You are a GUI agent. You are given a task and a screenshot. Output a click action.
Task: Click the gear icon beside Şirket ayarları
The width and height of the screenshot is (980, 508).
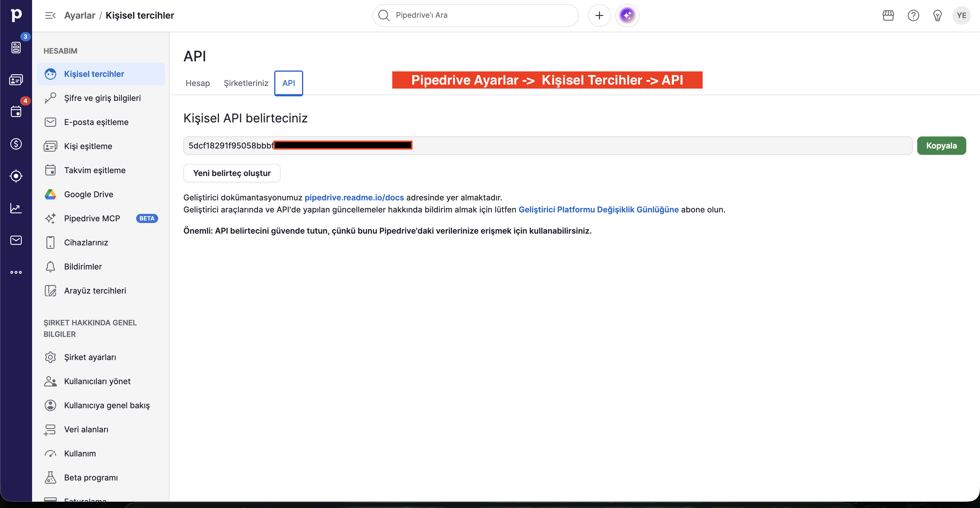click(x=50, y=357)
